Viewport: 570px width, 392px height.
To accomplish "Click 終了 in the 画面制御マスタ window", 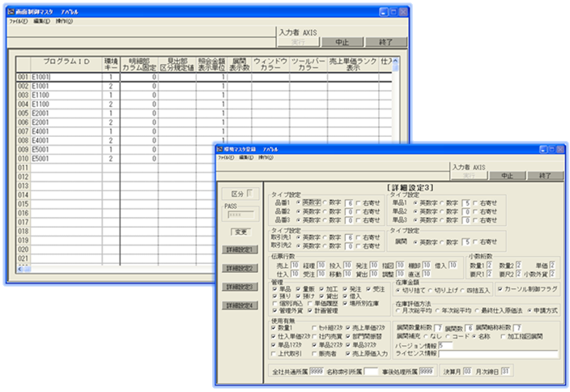I will click(x=375, y=40).
